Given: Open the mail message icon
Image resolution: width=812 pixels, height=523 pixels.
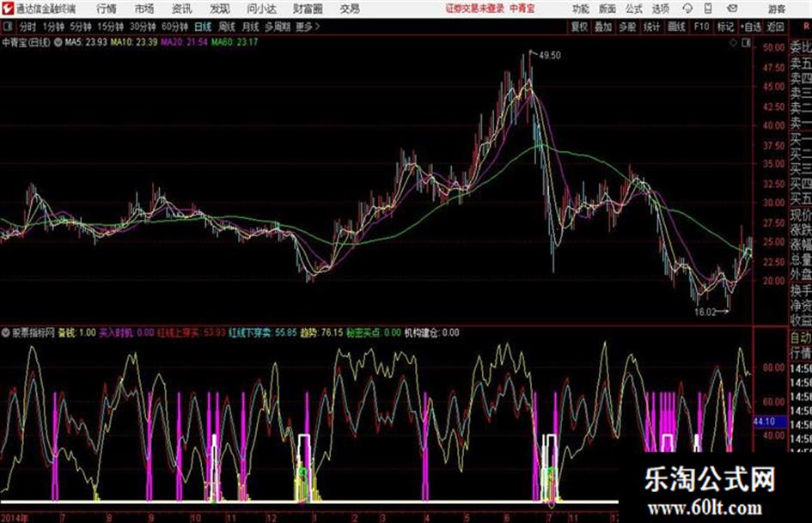Looking at the screenshot, I should [732, 9].
